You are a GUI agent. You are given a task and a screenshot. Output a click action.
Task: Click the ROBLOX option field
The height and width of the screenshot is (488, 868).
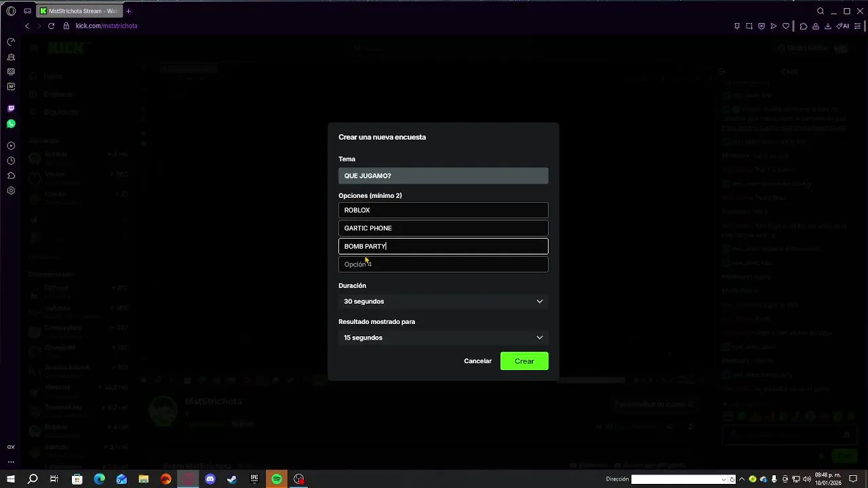443,210
